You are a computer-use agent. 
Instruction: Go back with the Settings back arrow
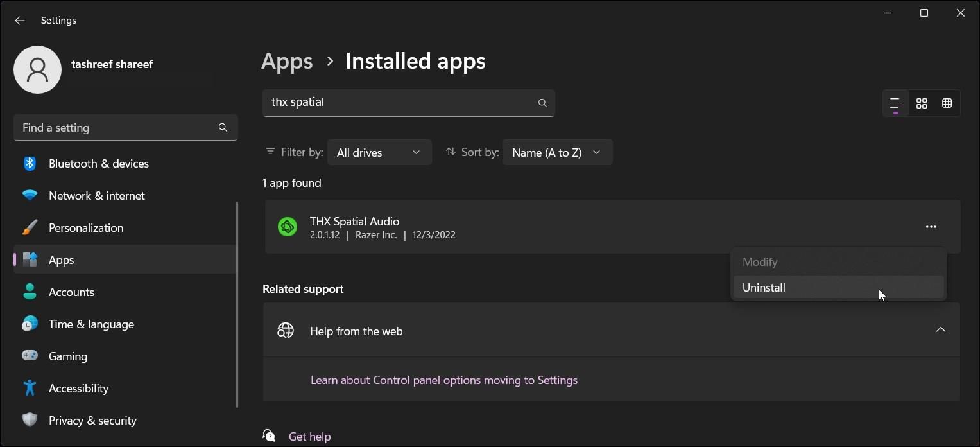[x=19, y=21]
